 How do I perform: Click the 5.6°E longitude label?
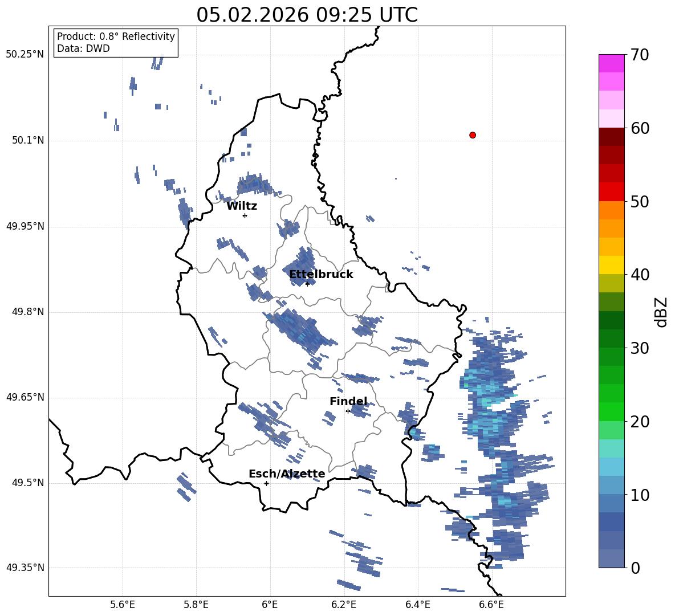point(122,605)
